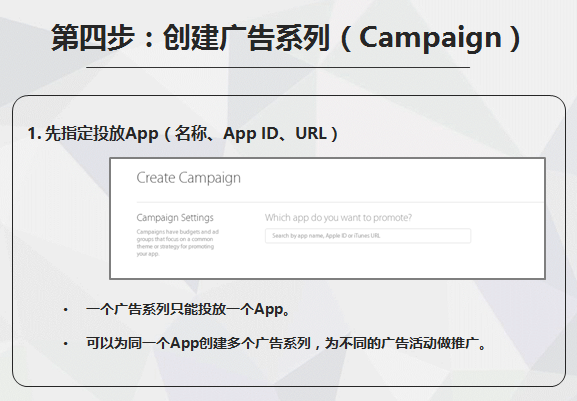The height and width of the screenshot is (401, 577).
Task: Click 'Which app do you want to promote?' text
Action: [338, 218]
